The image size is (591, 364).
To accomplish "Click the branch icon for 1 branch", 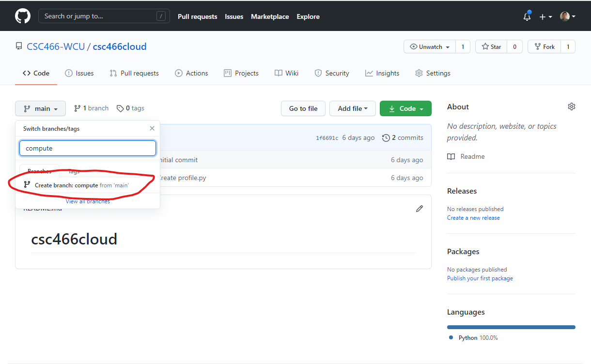I will pos(78,108).
